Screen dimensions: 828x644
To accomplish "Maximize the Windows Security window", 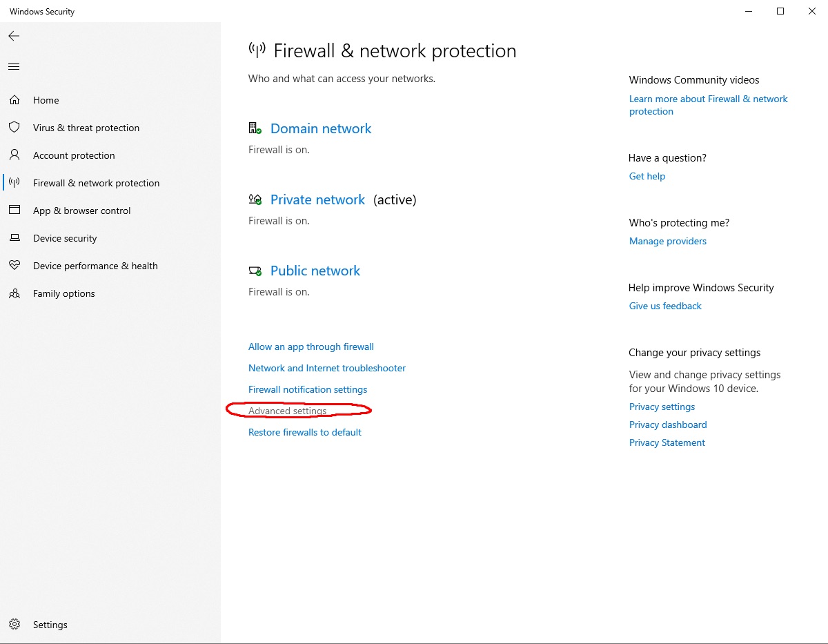I will pyautogui.click(x=780, y=11).
